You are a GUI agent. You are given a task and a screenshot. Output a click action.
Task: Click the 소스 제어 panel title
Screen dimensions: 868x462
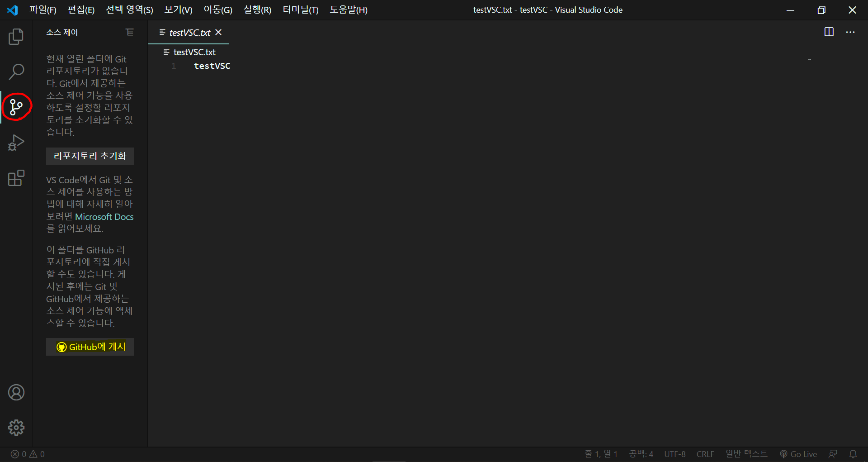62,32
